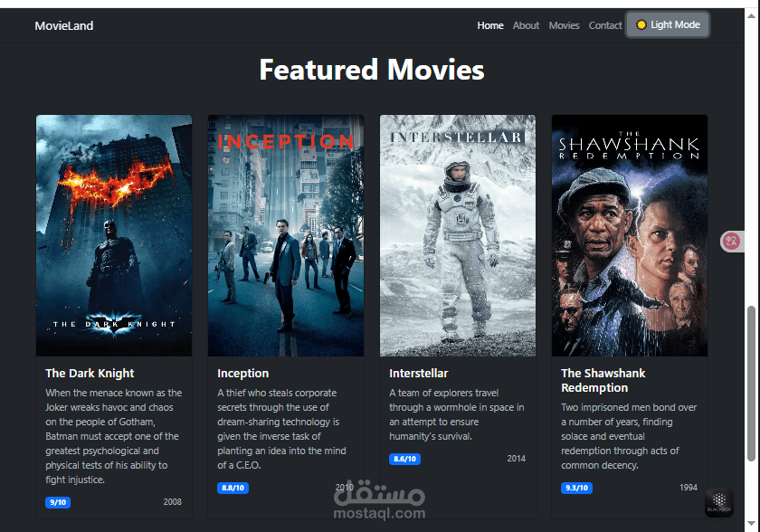Click the Inception description about dream-sharing
Screen dimensions: 760x532
point(281,429)
